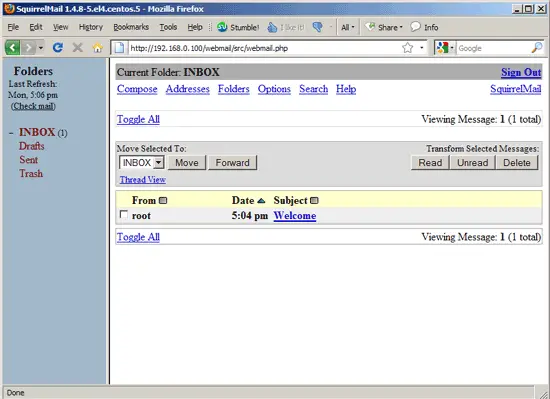Bookmark this page with the star icon

(x=408, y=48)
